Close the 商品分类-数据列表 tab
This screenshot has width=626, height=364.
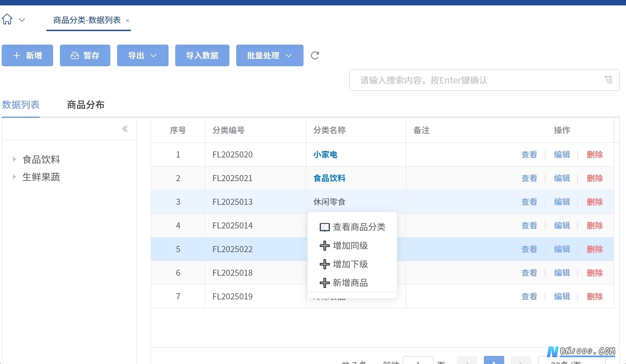(128, 21)
